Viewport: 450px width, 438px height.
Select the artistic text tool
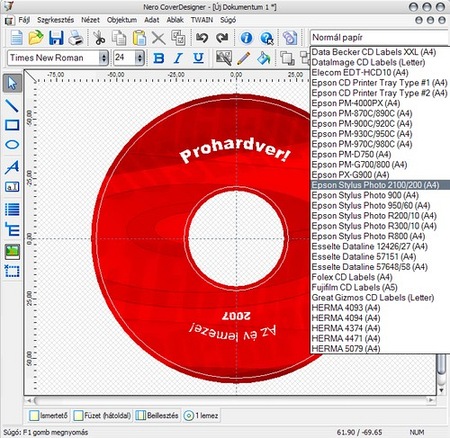(x=12, y=167)
